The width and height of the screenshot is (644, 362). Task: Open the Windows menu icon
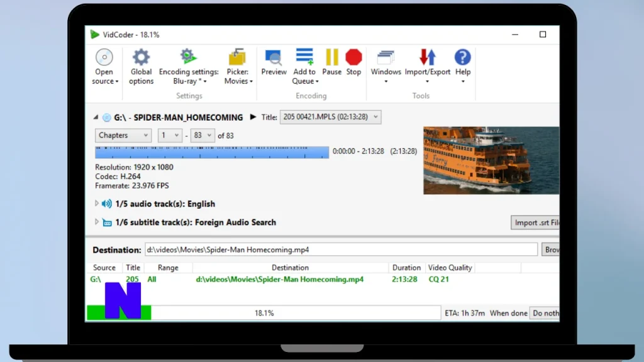click(x=386, y=57)
